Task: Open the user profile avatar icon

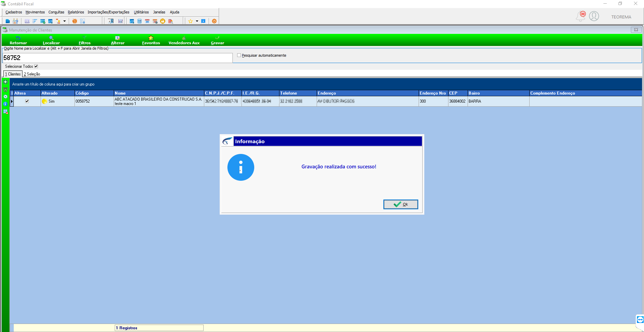Action: pyautogui.click(x=594, y=16)
